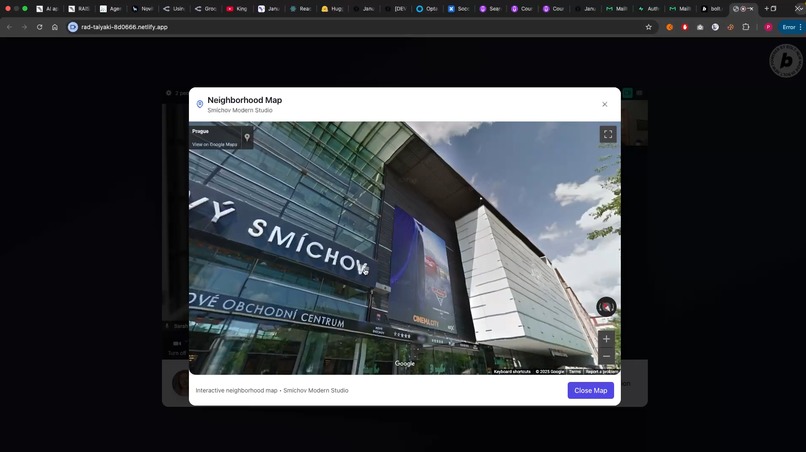Open the map Terms link
This screenshot has width=806, height=452.
[x=575, y=371]
